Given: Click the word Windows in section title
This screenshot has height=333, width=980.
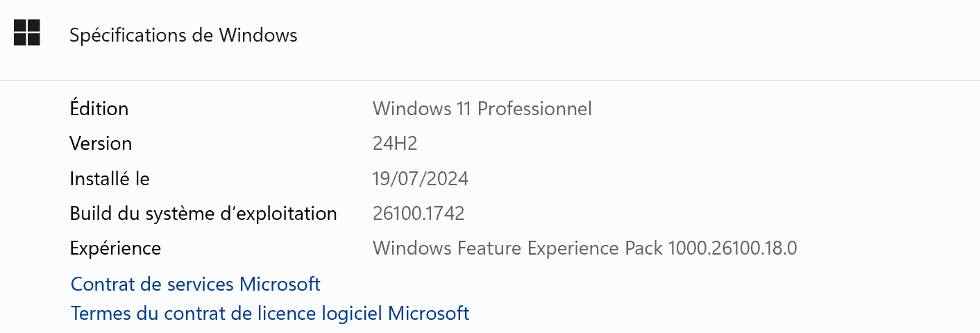Looking at the screenshot, I should coord(258,35).
